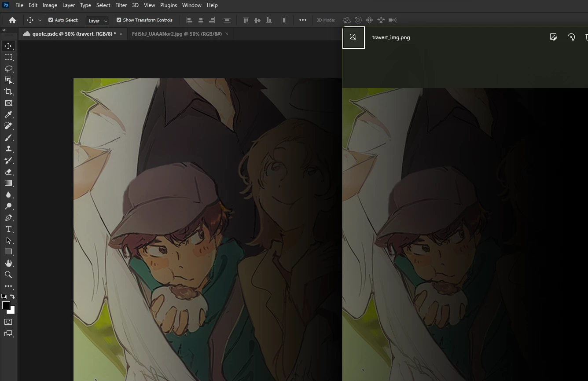Reset to default foreground and background colors
This screenshot has height=381, width=588.
coord(4,297)
